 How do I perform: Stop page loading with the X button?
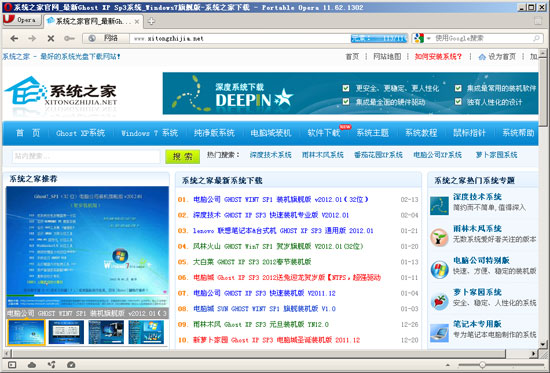tap(51, 38)
